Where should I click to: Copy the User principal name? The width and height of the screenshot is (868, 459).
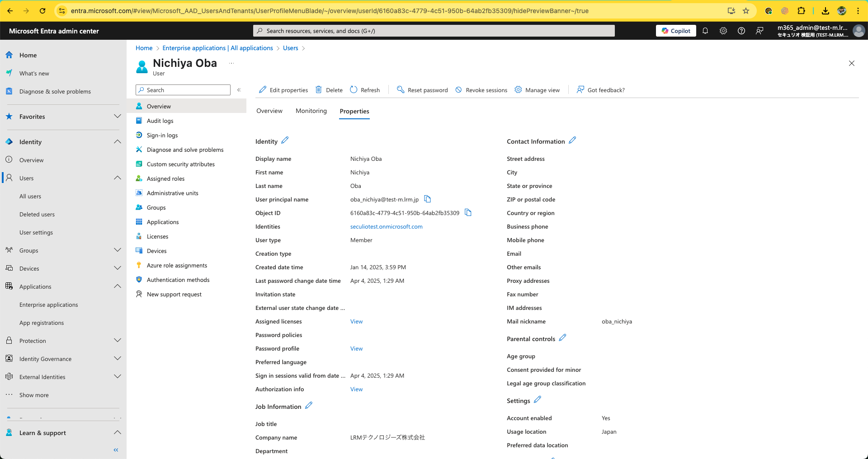[x=427, y=199]
